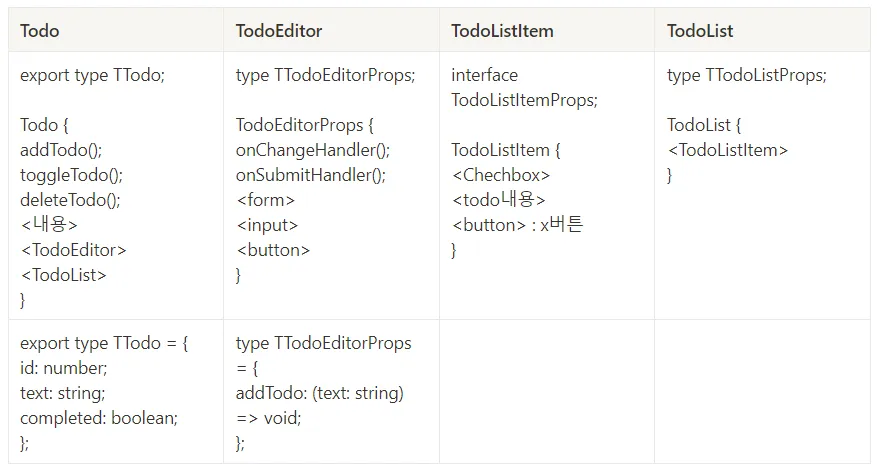877x471 pixels.
Task: Click the <button> : x버튼 line
Action: pyautogui.click(x=517, y=225)
